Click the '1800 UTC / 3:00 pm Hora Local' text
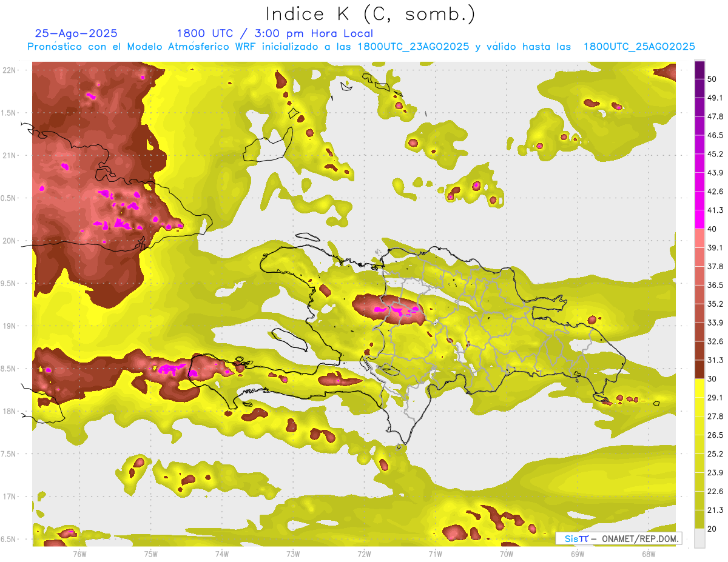The image size is (728, 562). (275, 34)
